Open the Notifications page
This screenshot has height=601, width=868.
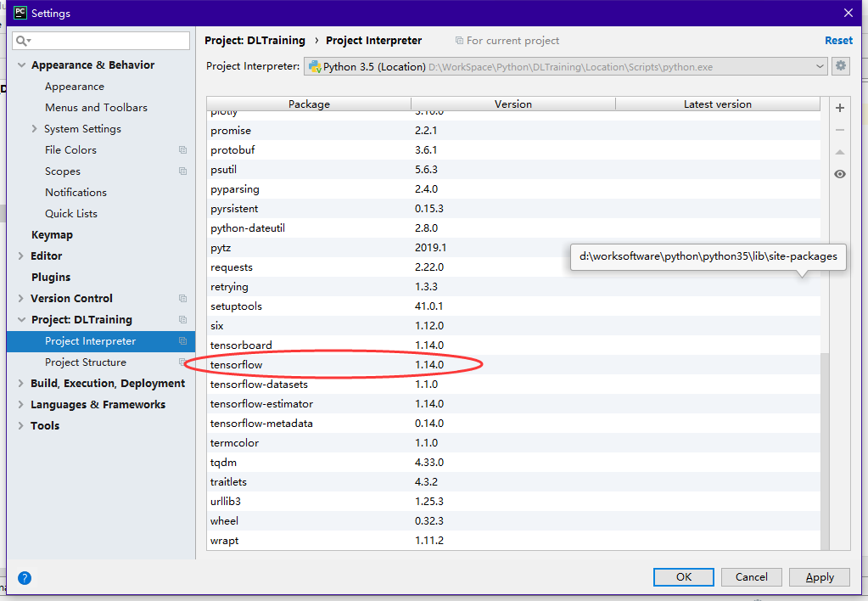76,192
